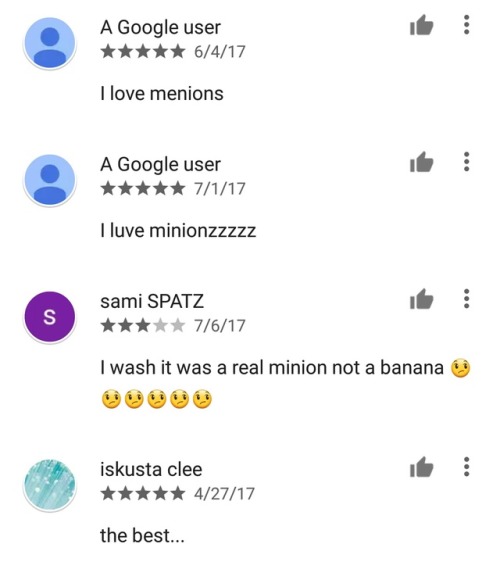
Task: Open overflow menu for 7/1/17 review
Action: coord(466,162)
